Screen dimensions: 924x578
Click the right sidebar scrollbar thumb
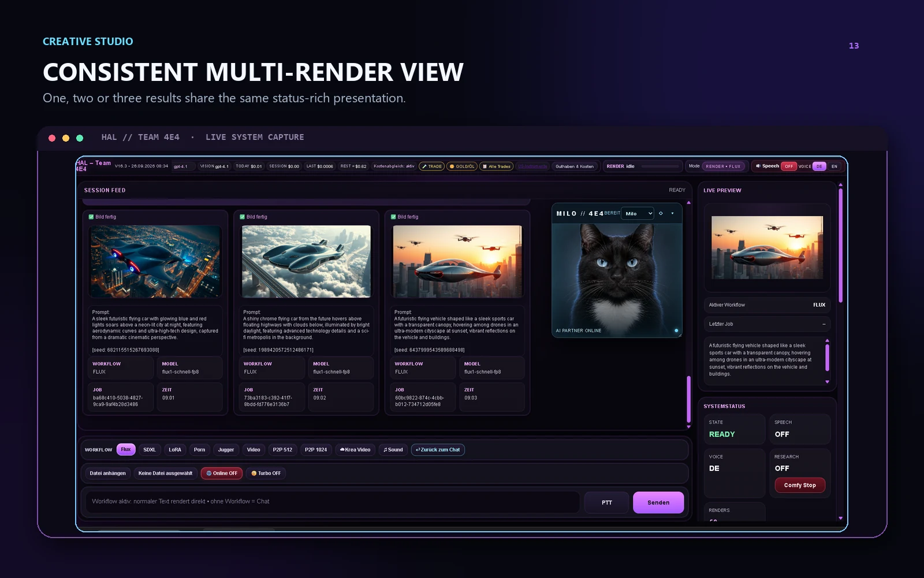tap(840, 246)
